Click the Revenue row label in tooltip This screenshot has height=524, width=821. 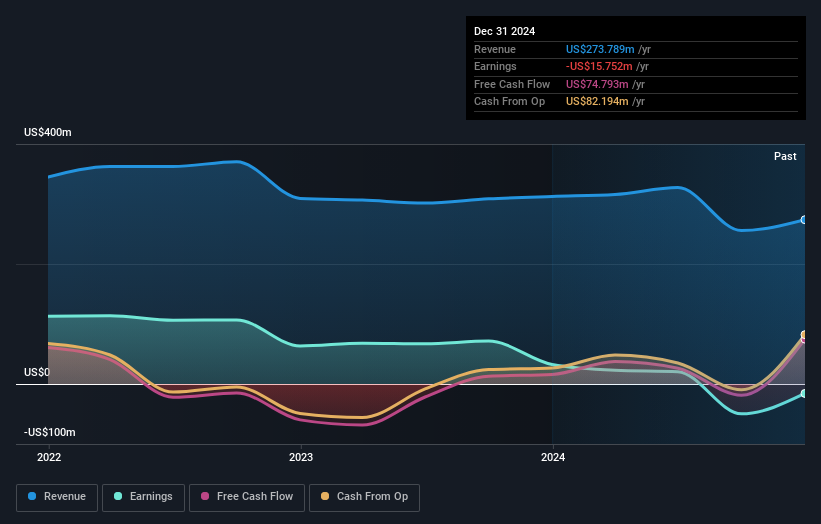tap(495, 49)
